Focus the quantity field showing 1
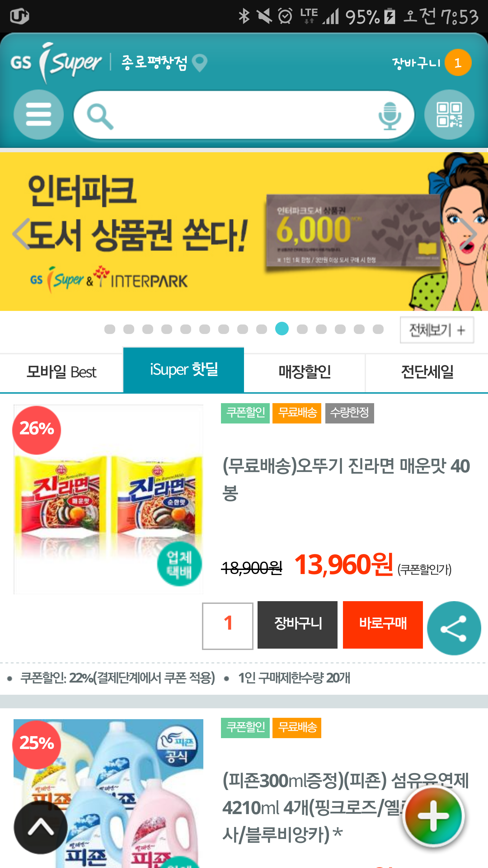 228,626
